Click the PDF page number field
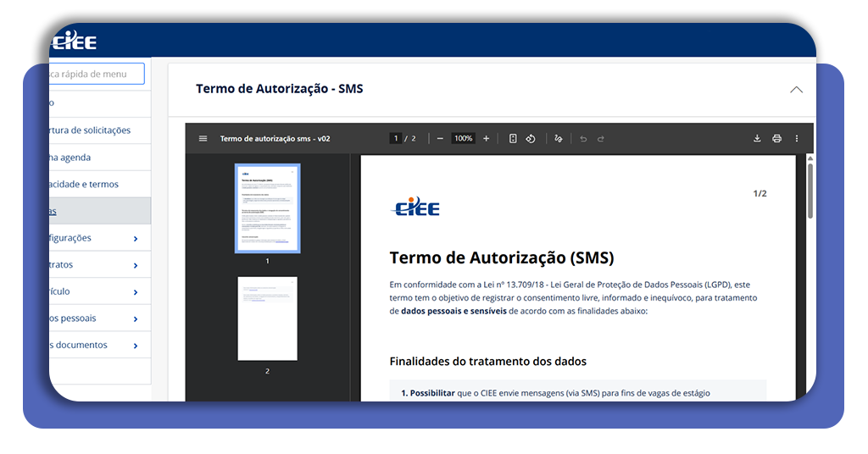The width and height of the screenshot is (868, 454). pos(395,138)
